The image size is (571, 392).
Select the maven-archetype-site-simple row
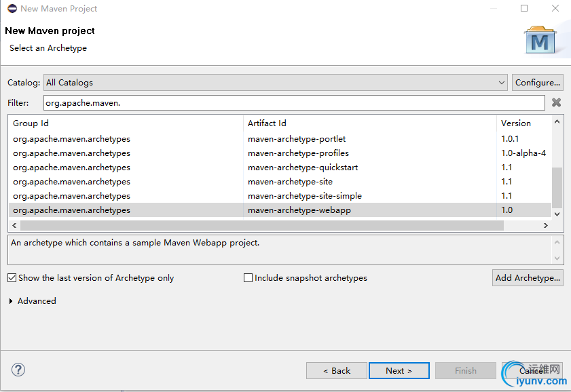click(x=280, y=195)
